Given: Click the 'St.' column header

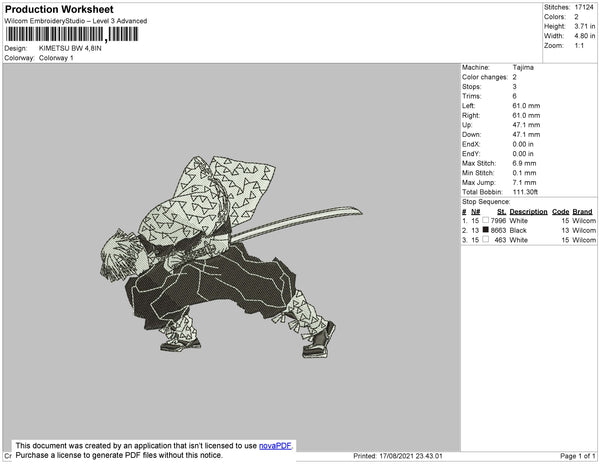Looking at the screenshot, I should [501, 212].
